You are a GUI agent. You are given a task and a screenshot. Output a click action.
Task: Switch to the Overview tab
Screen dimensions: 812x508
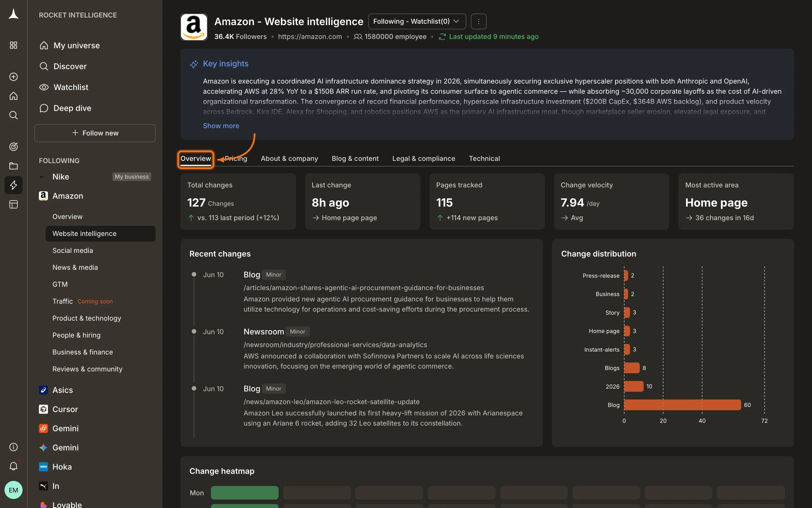coord(196,159)
